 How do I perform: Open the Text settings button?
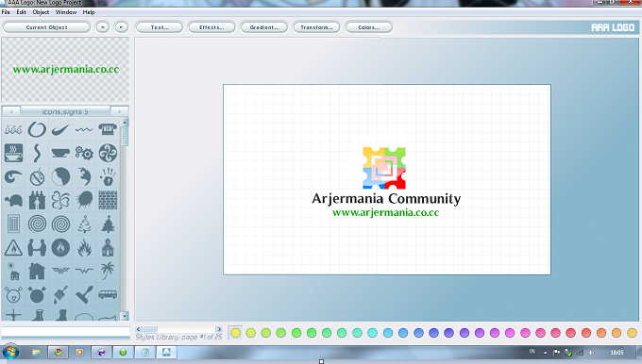[x=160, y=27]
